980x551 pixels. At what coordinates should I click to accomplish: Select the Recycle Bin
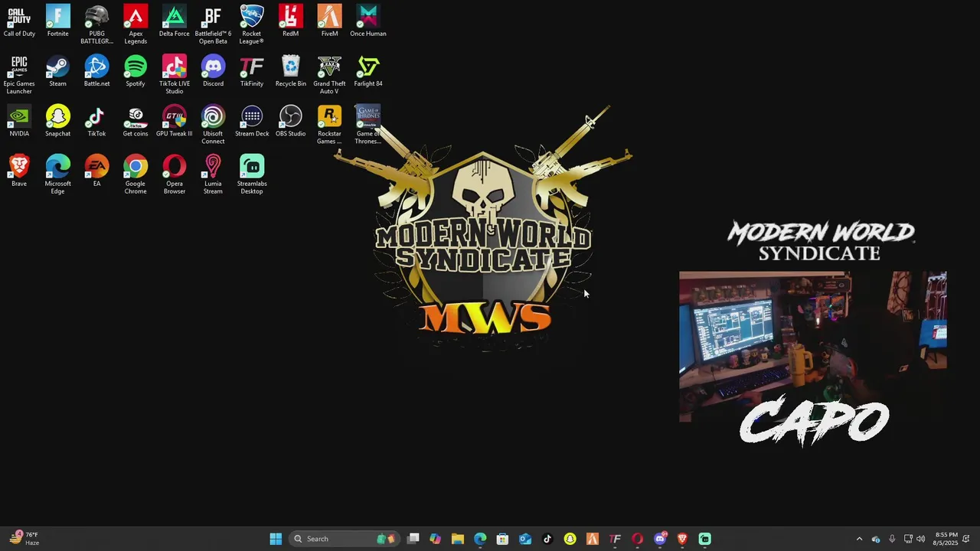pyautogui.click(x=290, y=71)
